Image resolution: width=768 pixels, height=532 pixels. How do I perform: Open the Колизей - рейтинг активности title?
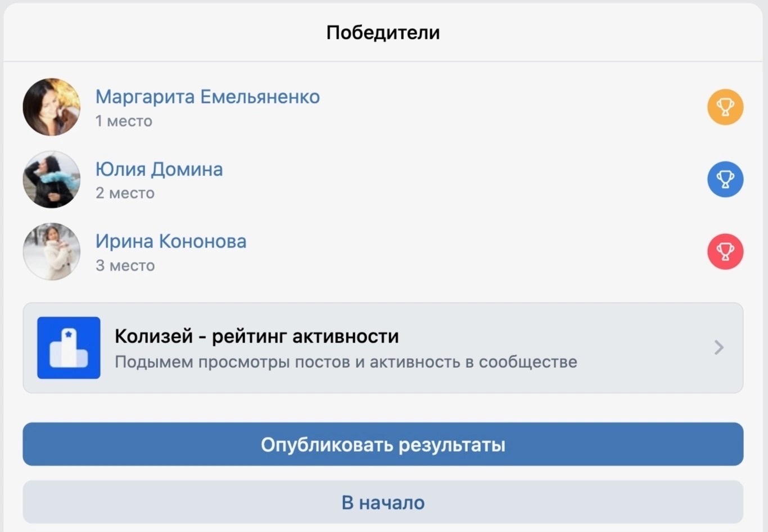pos(256,336)
